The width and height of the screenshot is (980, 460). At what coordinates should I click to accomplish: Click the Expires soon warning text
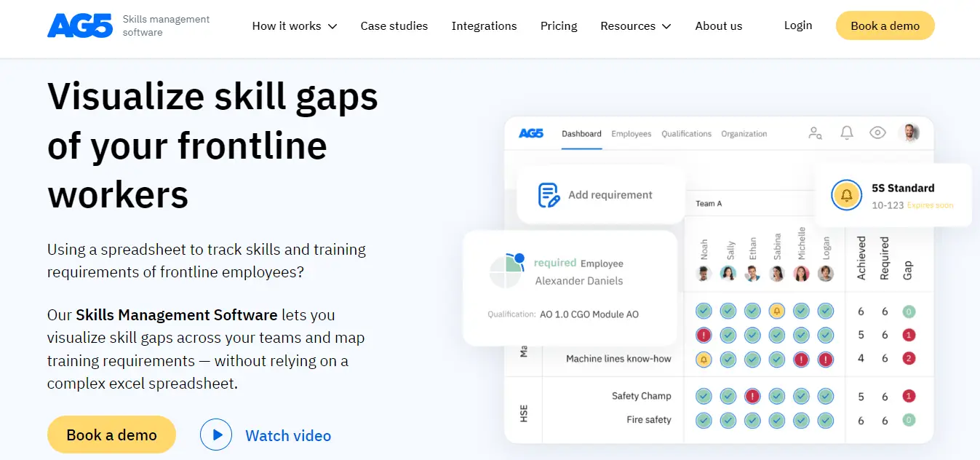click(x=930, y=205)
